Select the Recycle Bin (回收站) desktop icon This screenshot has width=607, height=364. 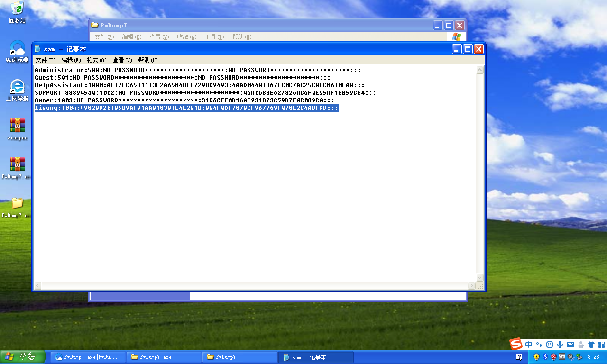(17, 13)
